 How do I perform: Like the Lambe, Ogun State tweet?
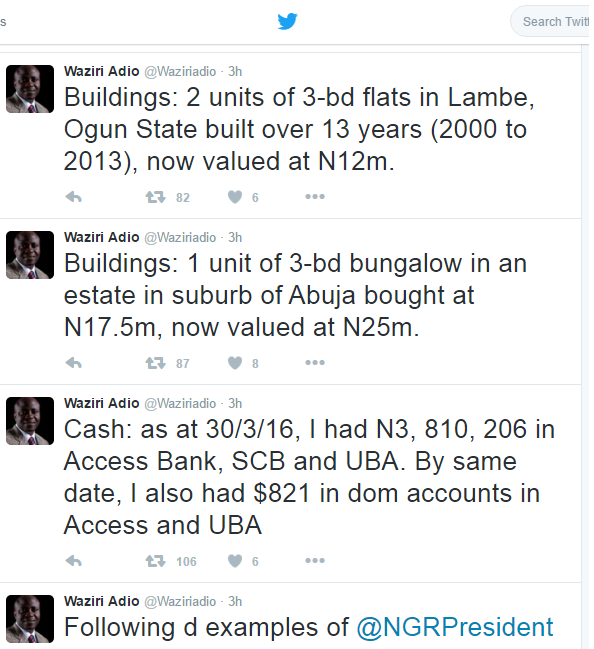pos(235,197)
